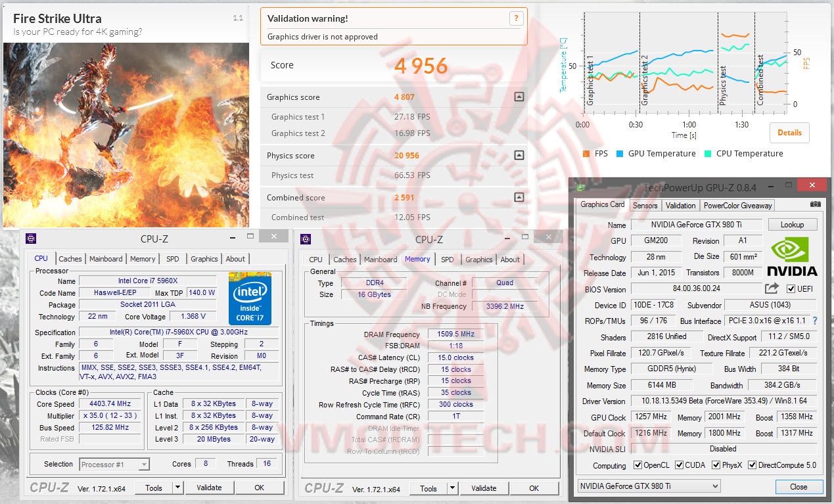Click the green CPU Temperature legend swatch
This screenshot has width=834, height=504.
tap(708, 154)
